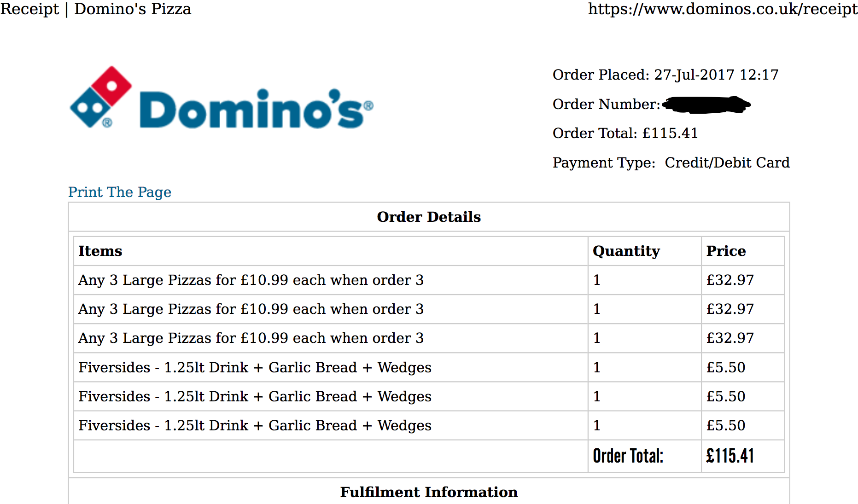Click the first Fiversides item row
The width and height of the screenshot is (858, 504).
[429, 367]
